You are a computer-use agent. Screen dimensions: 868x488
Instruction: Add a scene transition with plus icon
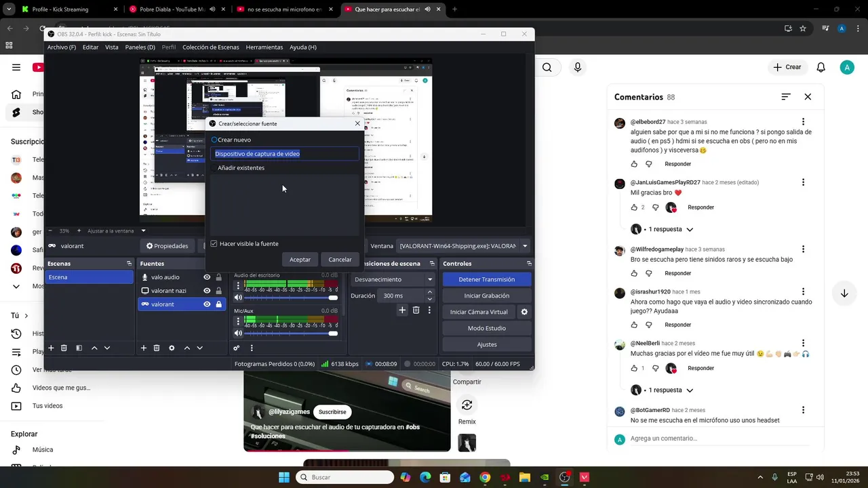pyautogui.click(x=402, y=310)
